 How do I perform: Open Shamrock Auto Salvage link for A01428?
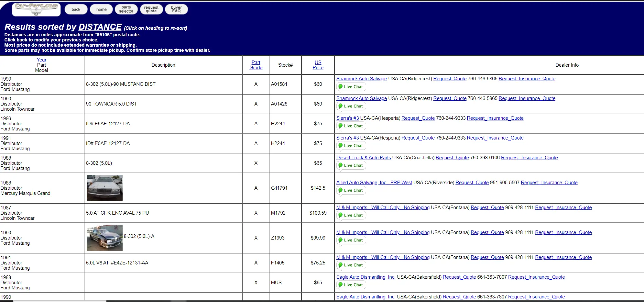[362, 98]
